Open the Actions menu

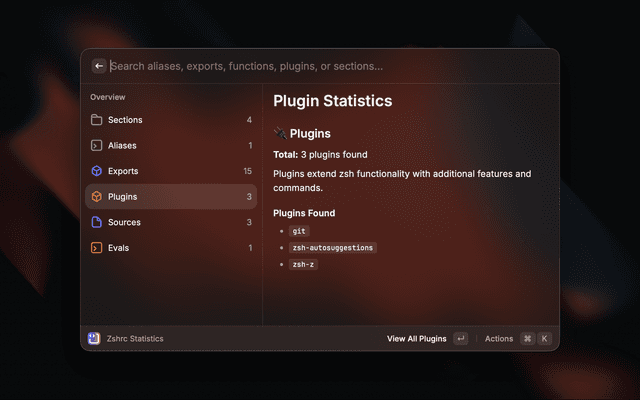coord(499,339)
